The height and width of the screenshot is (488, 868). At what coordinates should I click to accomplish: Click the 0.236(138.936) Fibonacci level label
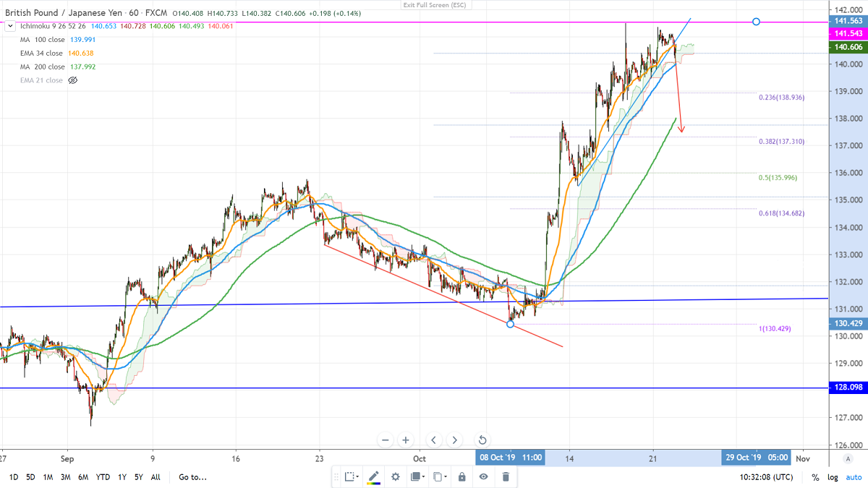(781, 97)
